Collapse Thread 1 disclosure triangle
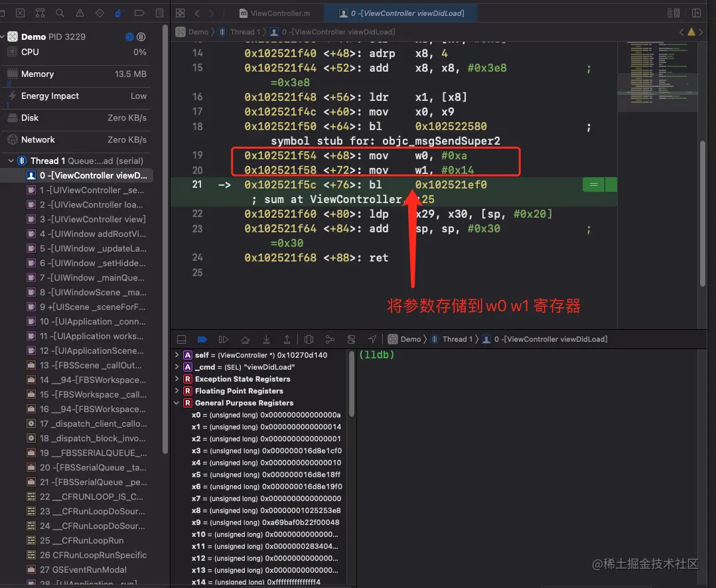This screenshot has width=716, height=588. coord(11,161)
